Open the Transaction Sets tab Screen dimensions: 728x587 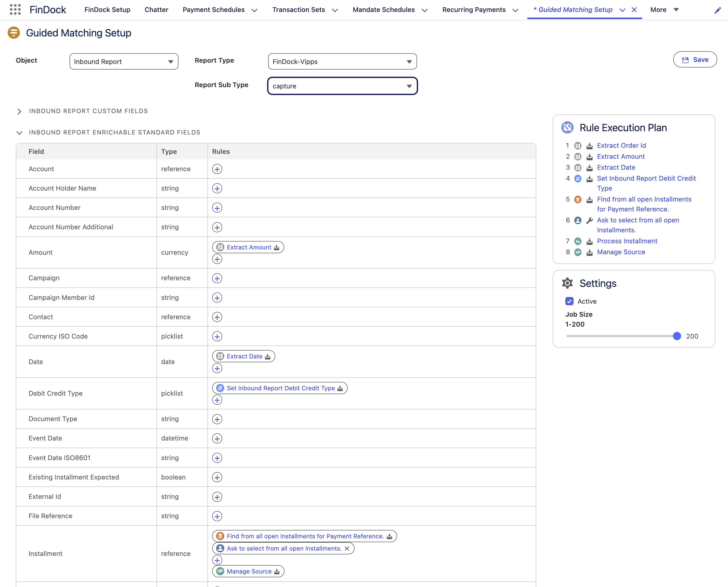(x=298, y=10)
